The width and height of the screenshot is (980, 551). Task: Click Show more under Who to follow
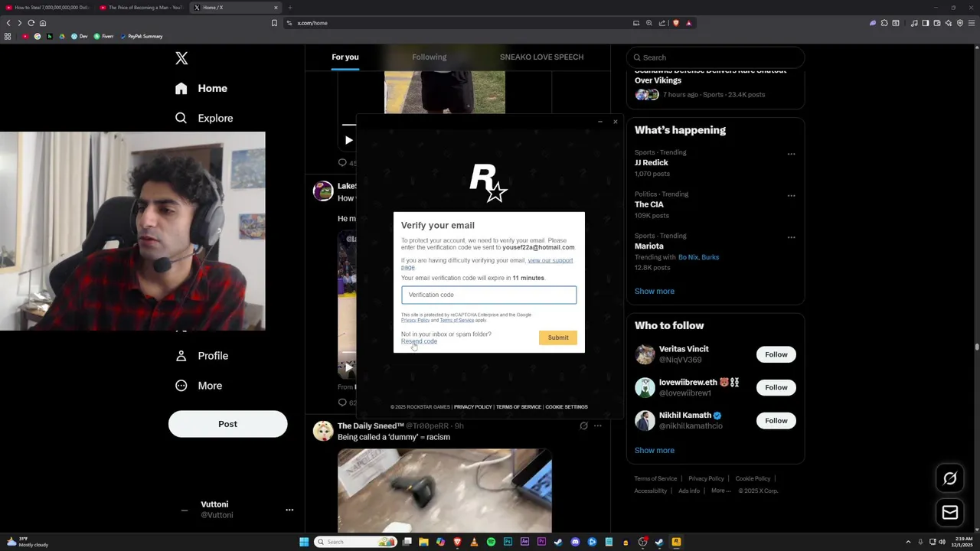(x=654, y=450)
